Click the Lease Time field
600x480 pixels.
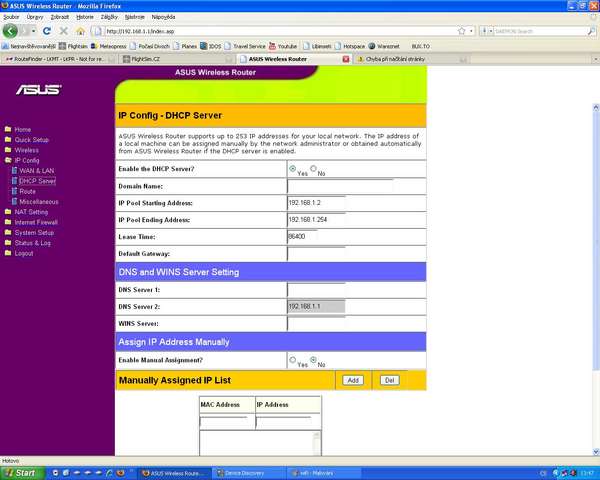[302, 237]
